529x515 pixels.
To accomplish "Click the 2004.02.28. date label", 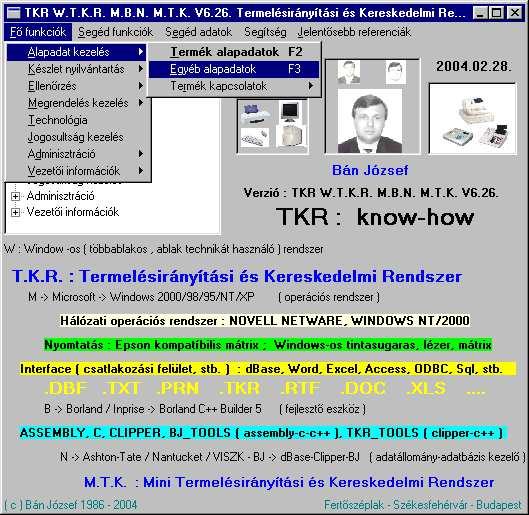I will point(474,66).
